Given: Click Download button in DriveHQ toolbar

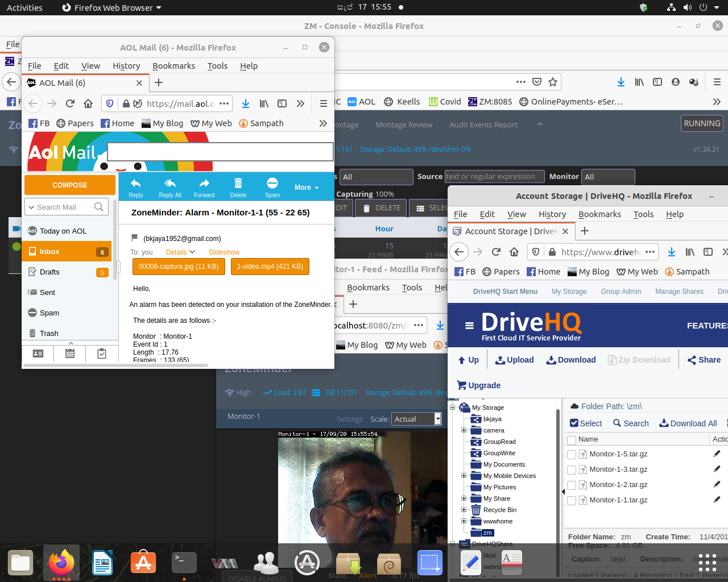Looking at the screenshot, I should click(x=571, y=360).
